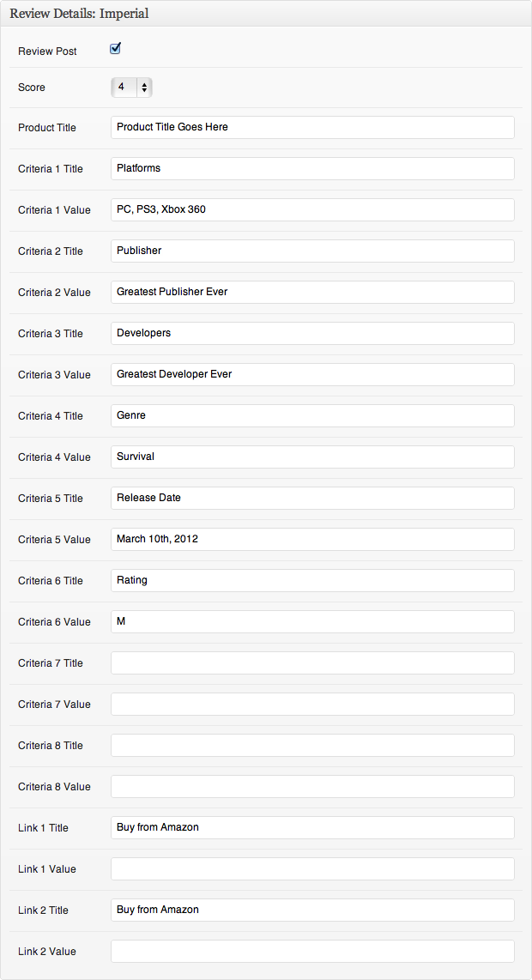Edit the Greatest Publisher Ever field
The width and height of the screenshot is (532, 980).
click(312, 293)
